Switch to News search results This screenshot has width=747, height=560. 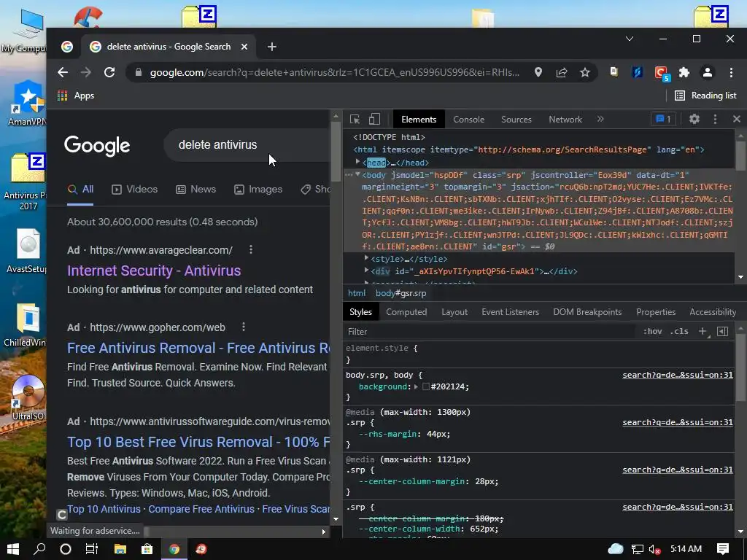point(196,189)
